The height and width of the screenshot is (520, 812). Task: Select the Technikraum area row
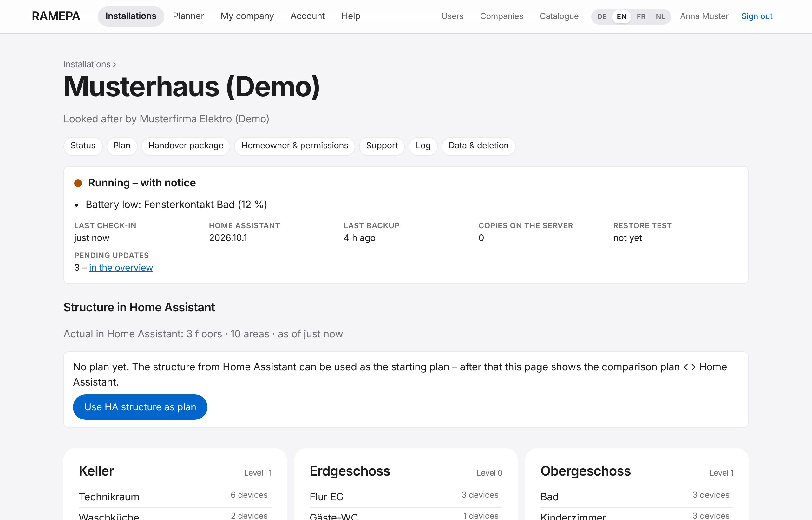point(175,496)
